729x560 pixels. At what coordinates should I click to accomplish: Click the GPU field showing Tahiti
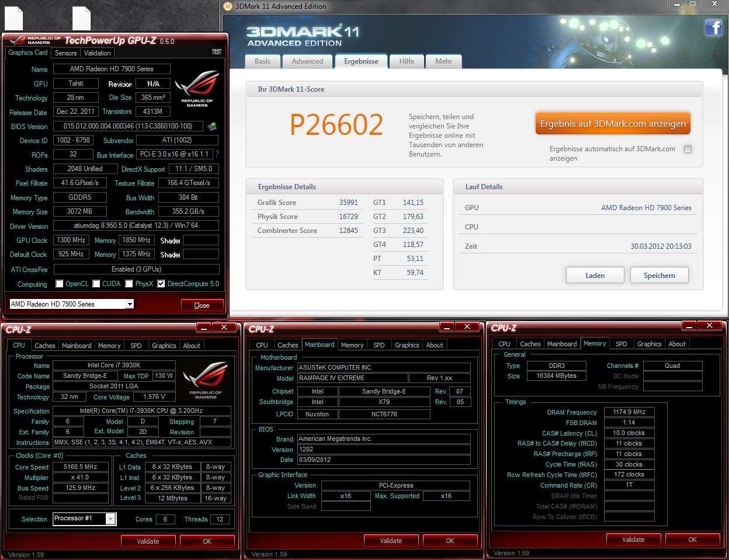[75, 84]
